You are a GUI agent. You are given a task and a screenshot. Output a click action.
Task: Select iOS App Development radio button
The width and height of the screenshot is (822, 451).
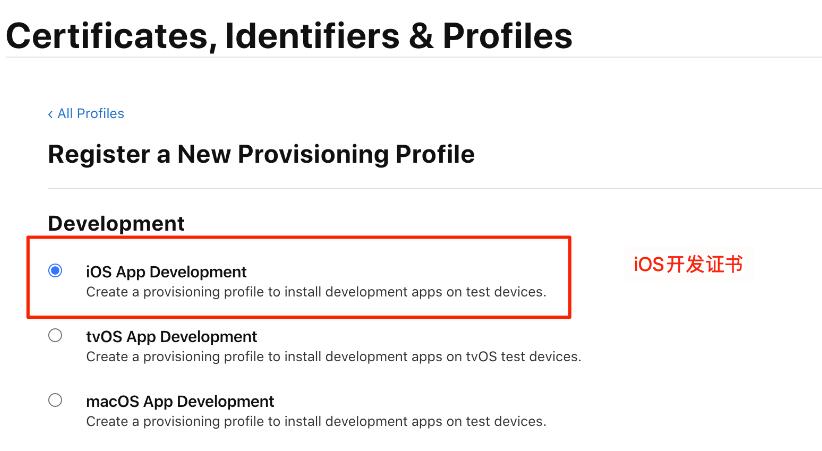(x=55, y=271)
